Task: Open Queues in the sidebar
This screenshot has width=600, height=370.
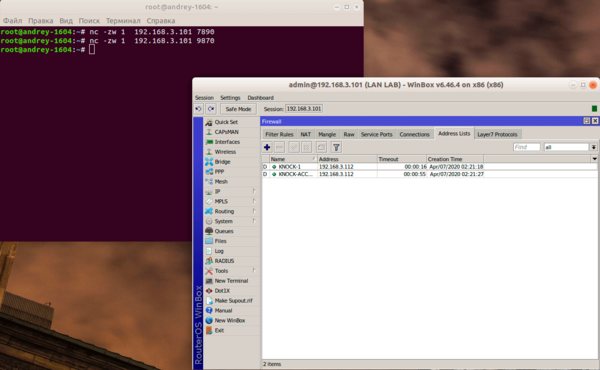Action: 224,231
